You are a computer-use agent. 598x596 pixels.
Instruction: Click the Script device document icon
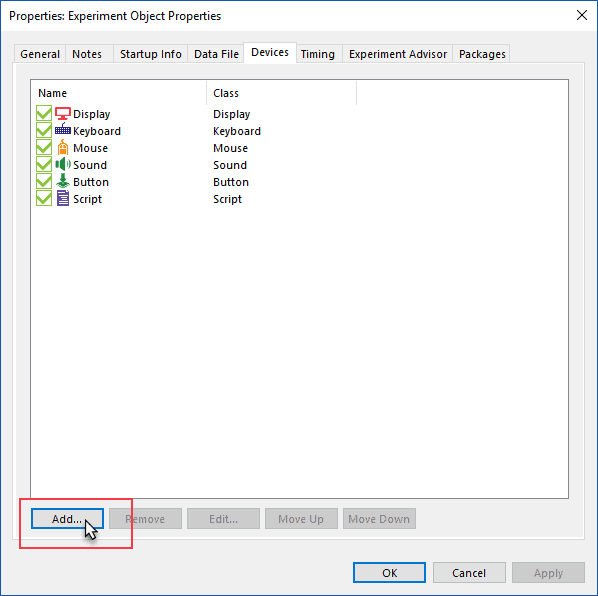pyautogui.click(x=63, y=198)
